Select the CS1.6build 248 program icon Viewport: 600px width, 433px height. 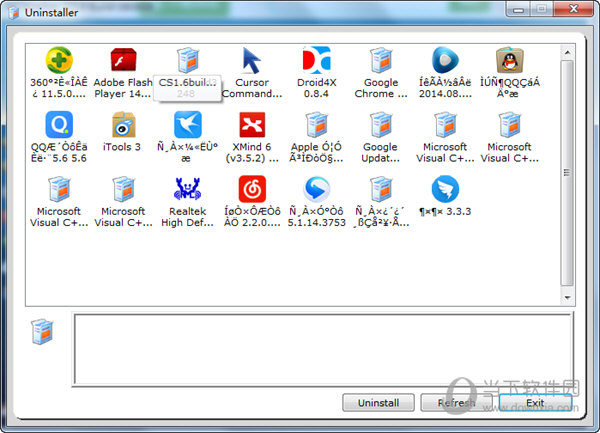tap(188, 60)
